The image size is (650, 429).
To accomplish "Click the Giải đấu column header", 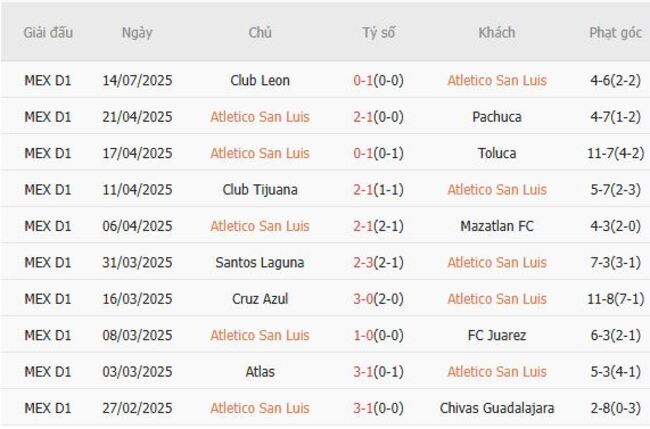I will [x=48, y=32].
